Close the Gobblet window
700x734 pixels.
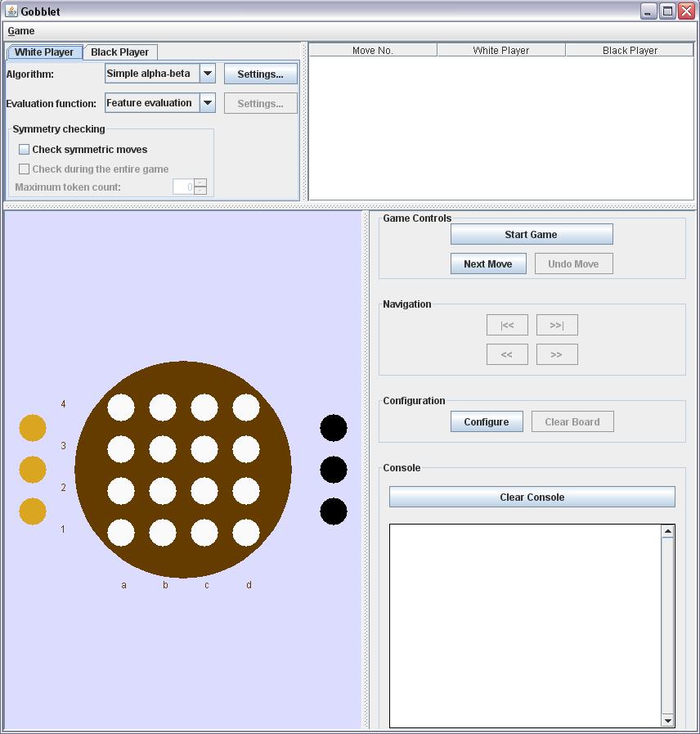(x=687, y=11)
